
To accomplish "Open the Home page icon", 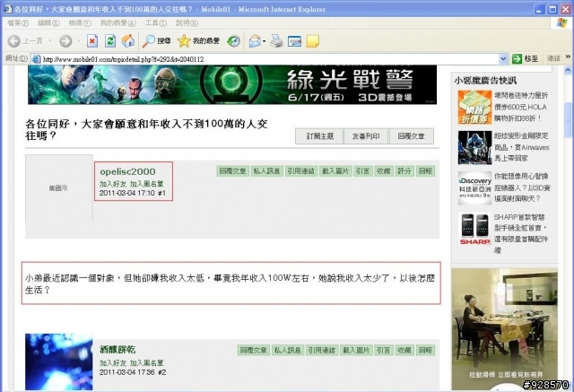I will tap(128, 41).
